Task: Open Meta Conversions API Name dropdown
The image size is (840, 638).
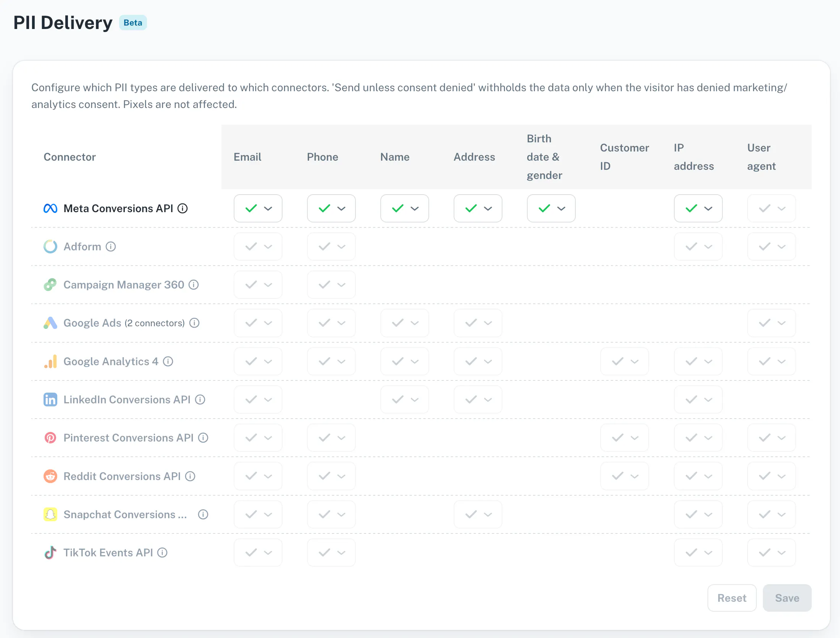Action: tap(405, 208)
